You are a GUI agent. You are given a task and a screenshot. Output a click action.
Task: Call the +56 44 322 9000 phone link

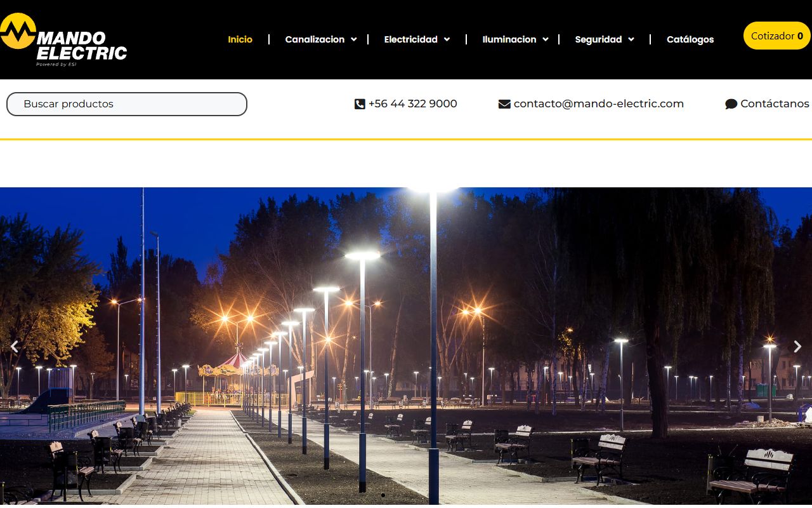tap(413, 104)
